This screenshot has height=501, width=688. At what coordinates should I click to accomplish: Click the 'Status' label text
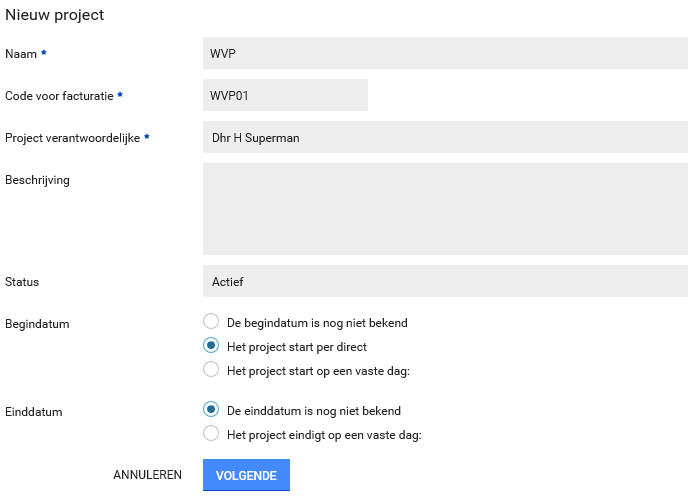point(22,282)
